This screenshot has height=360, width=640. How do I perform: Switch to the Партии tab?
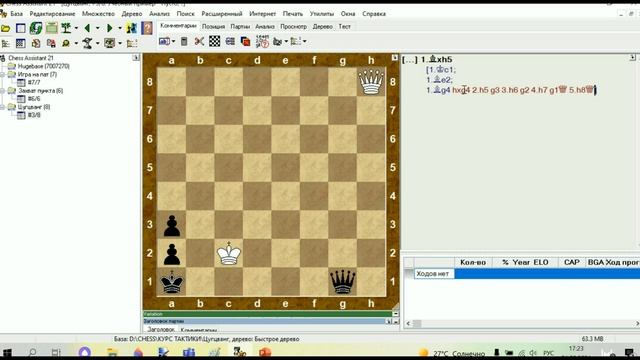pyautogui.click(x=240, y=27)
